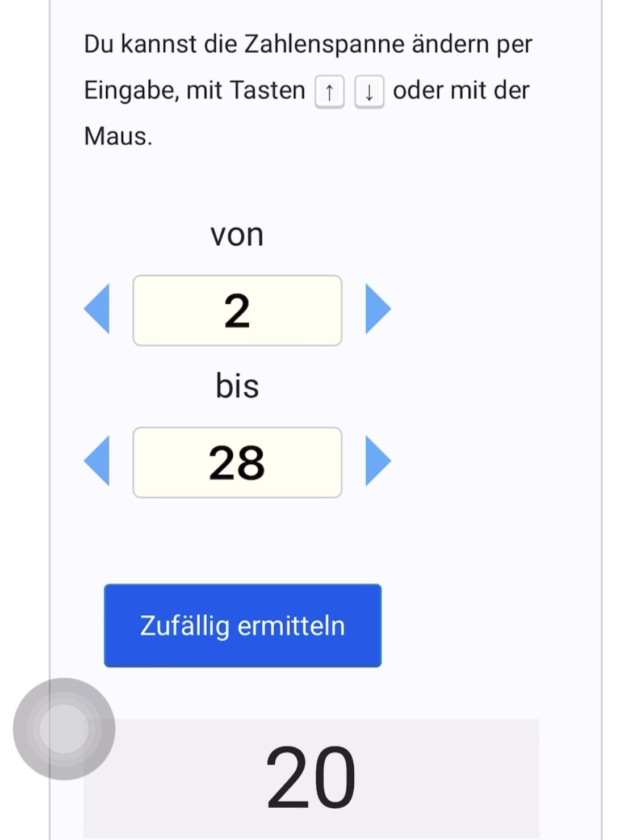Click 'Du kannst' at the paragraph start
Viewport: 637px width, 840px height.
(x=141, y=44)
